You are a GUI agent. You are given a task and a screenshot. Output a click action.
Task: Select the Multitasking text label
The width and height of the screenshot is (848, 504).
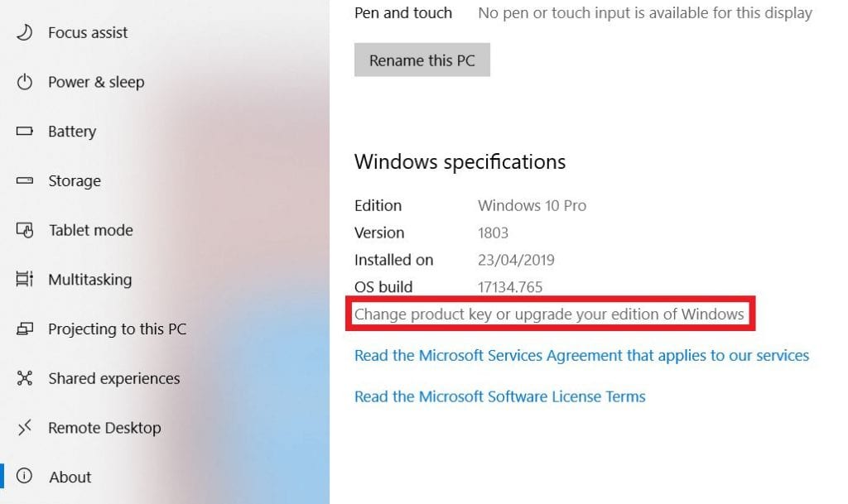[x=89, y=280]
